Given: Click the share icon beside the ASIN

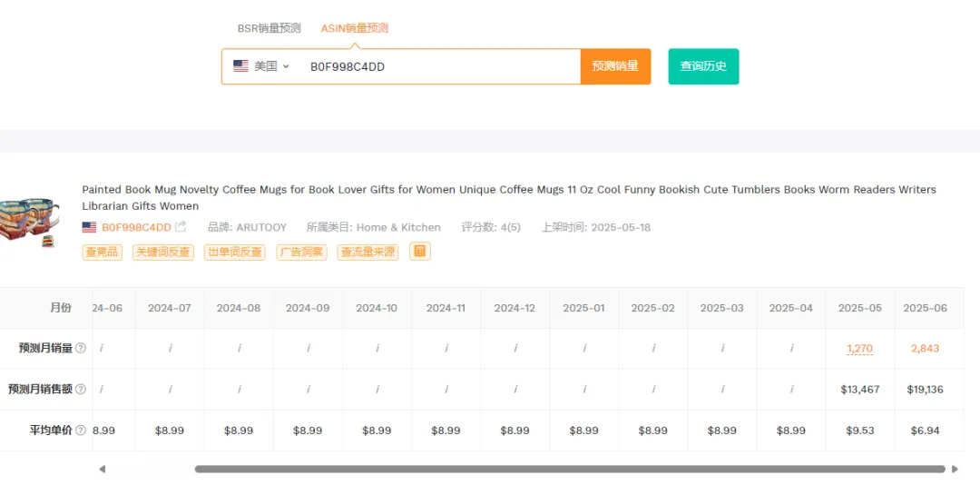Looking at the screenshot, I should click(x=181, y=226).
